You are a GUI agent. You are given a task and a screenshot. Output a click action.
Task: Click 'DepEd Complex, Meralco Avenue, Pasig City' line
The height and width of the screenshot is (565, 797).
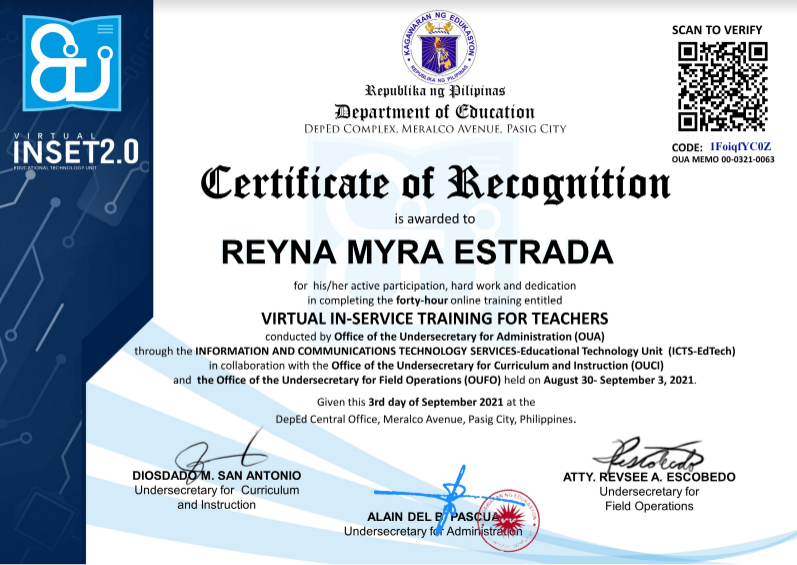tap(435, 129)
